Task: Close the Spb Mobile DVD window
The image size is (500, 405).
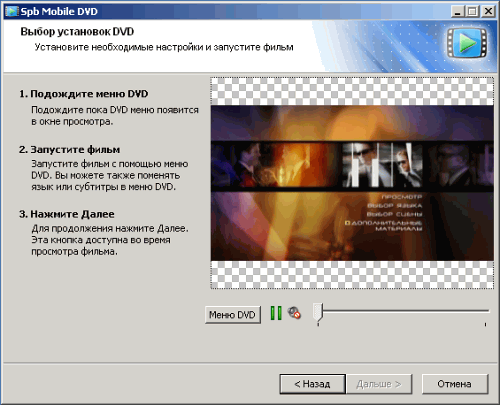Action: (x=488, y=12)
